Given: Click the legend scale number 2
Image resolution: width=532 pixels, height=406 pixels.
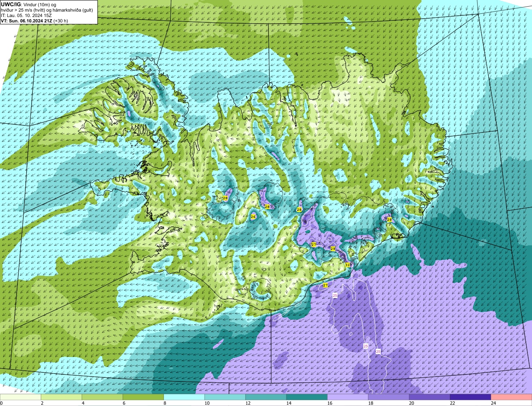Looking at the screenshot, I should point(42,403).
